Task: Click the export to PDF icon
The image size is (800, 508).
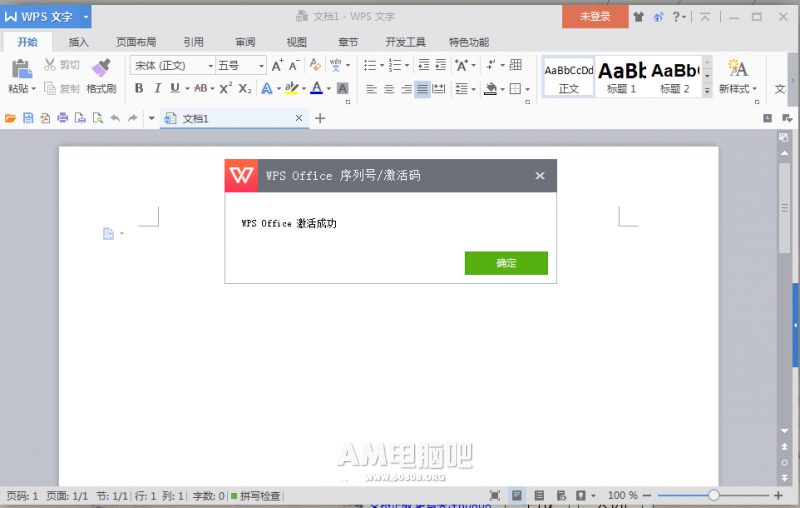Action: [45, 118]
